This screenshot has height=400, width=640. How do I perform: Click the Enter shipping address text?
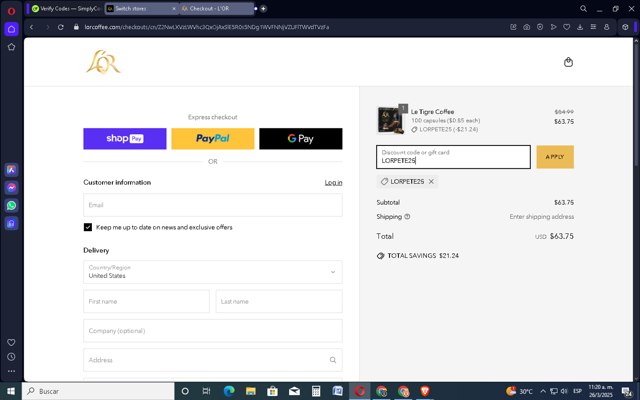coord(542,217)
